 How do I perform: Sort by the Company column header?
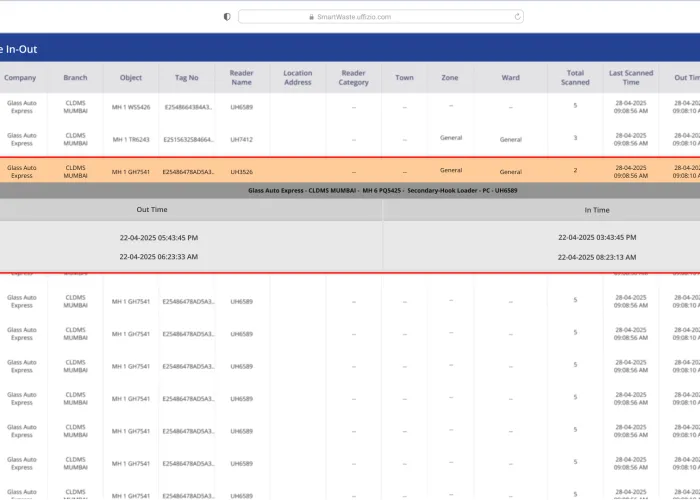(x=20, y=78)
